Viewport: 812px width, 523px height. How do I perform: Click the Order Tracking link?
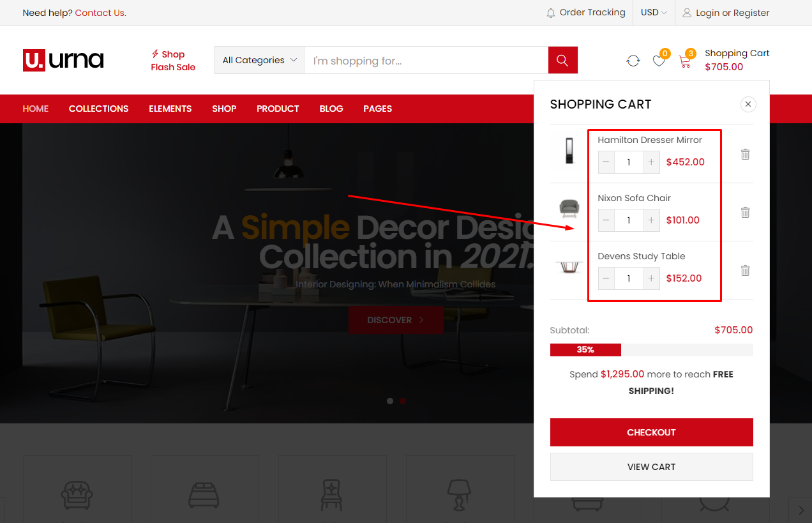click(x=592, y=13)
